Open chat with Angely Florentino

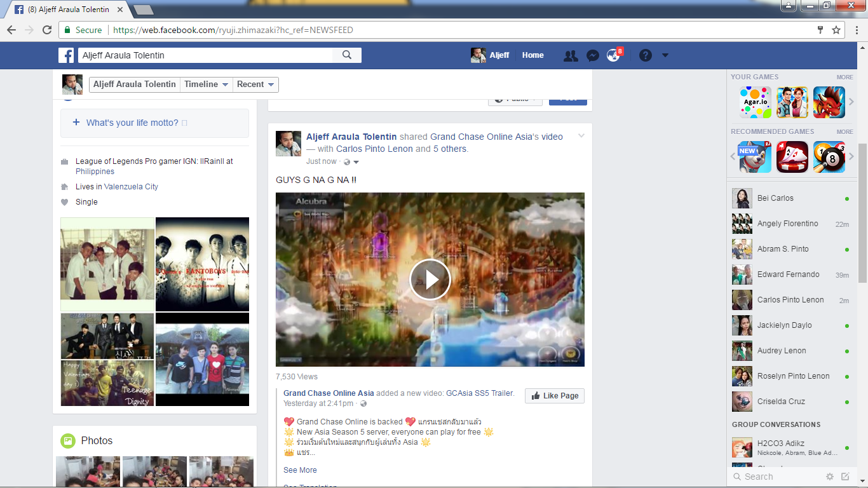tap(790, 224)
